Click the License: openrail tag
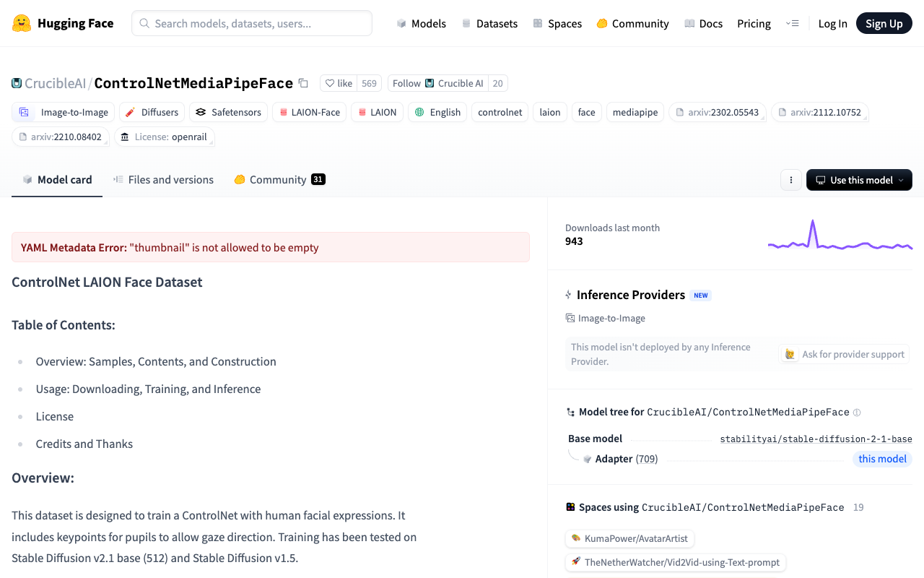 point(165,137)
